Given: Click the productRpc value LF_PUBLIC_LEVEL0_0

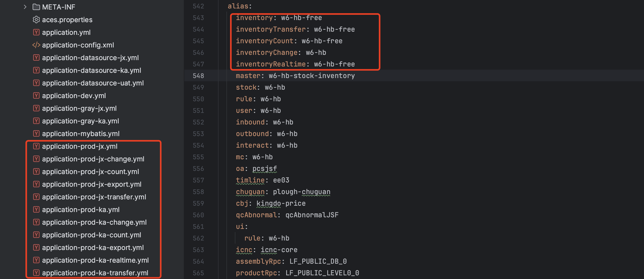Looking at the screenshot, I should [x=322, y=273].
